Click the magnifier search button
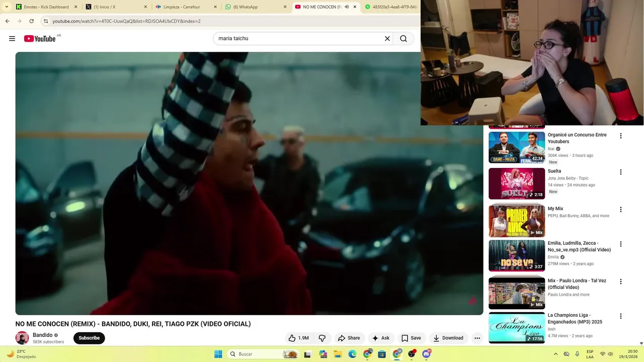 pyautogui.click(x=404, y=38)
